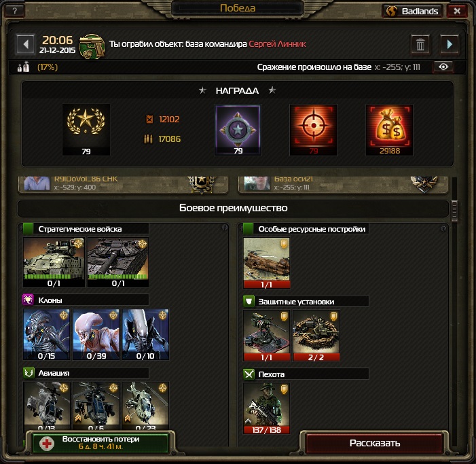Click Восстановить потери restore losses button
Viewport: 476px width, 464px height.
coord(100,443)
